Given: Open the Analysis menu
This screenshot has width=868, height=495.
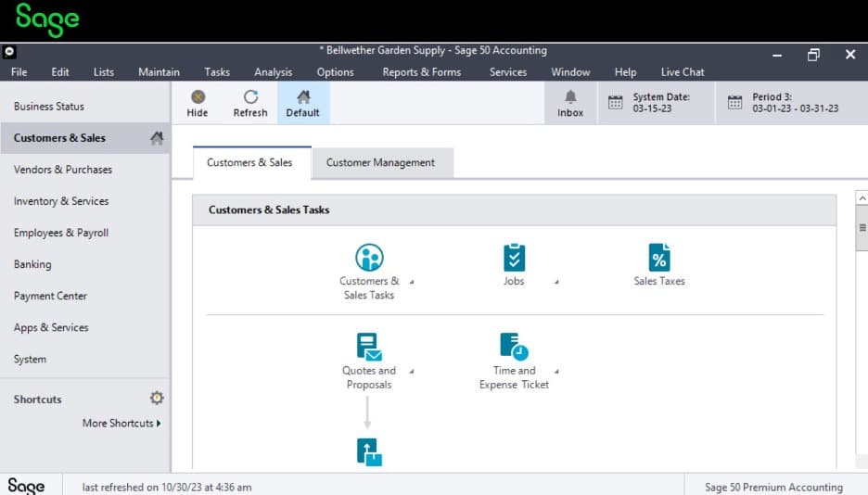Looking at the screenshot, I should pos(273,72).
